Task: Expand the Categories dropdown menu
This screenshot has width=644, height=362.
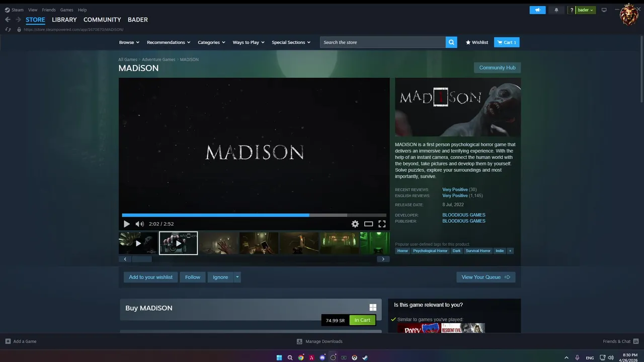Action: tap(211, 42)
